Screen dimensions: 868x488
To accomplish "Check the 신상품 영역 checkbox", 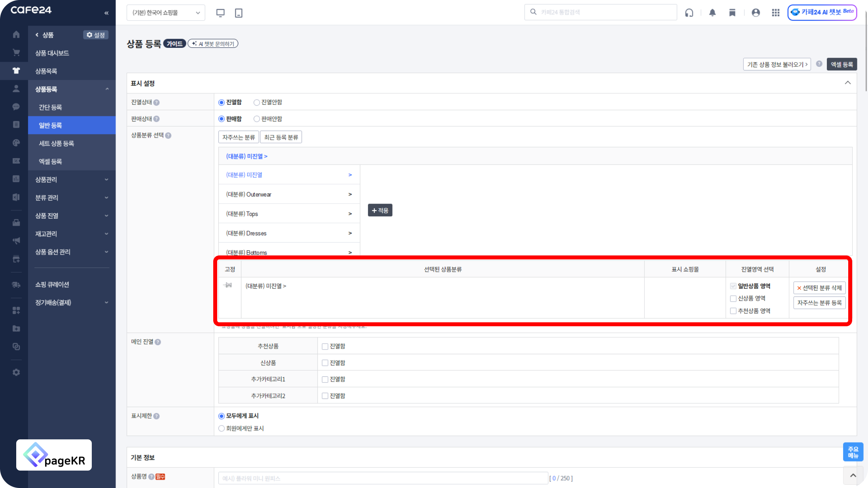I will coord(733,298).
